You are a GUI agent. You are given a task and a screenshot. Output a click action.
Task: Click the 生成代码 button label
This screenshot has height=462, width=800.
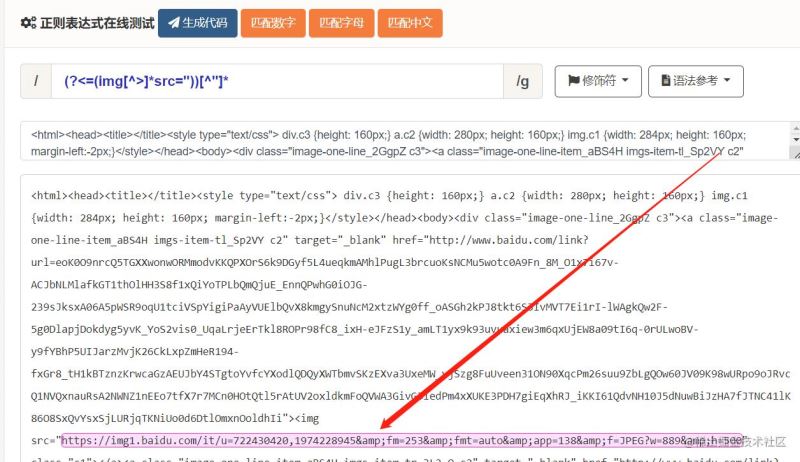(205, 22)
